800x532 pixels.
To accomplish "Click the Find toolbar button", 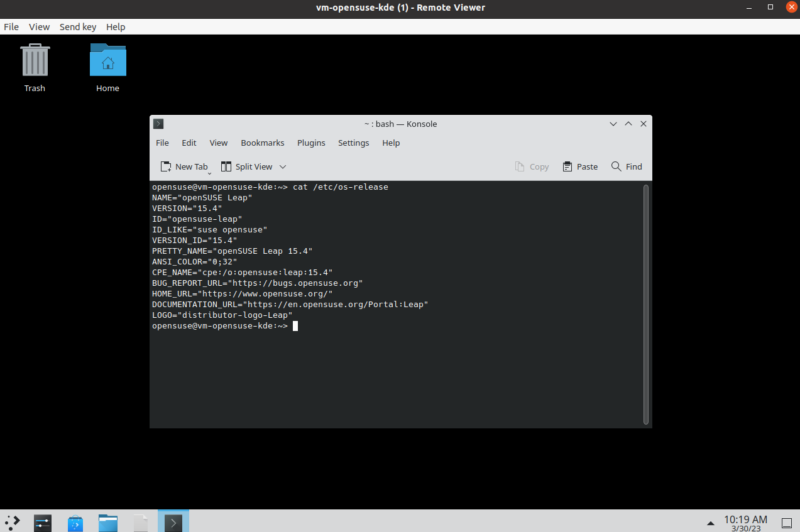I will coord(627,167).
